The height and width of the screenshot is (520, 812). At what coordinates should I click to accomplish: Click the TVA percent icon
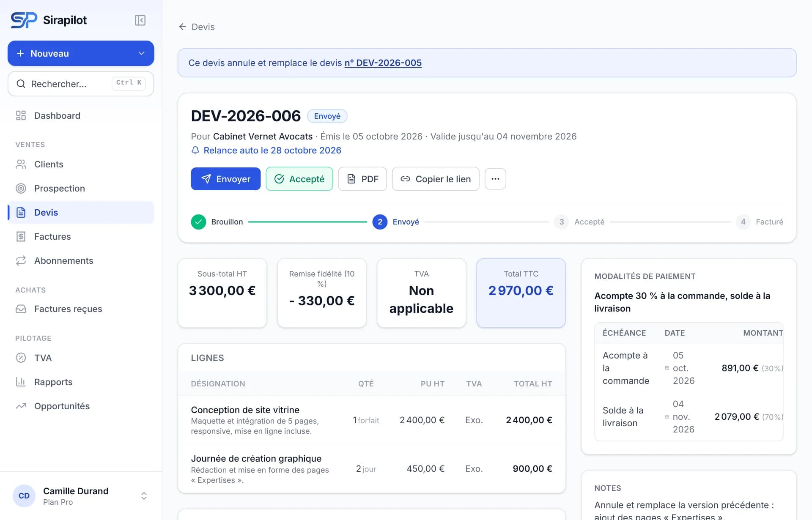tap(21, 358)
